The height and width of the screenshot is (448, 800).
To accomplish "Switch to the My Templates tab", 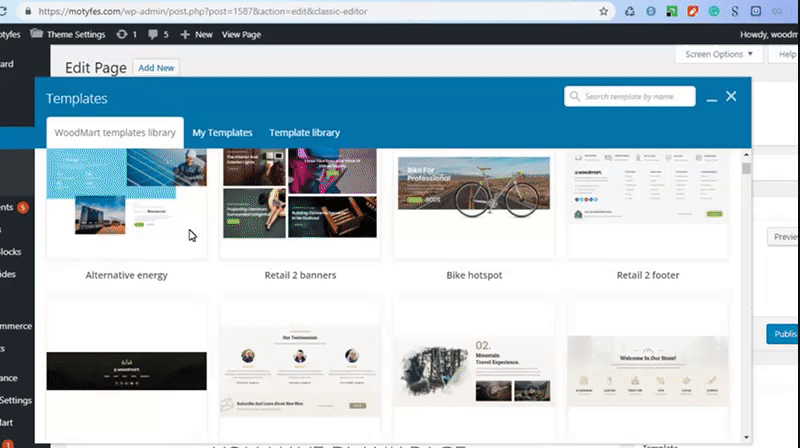I will [x=222, y=133].
